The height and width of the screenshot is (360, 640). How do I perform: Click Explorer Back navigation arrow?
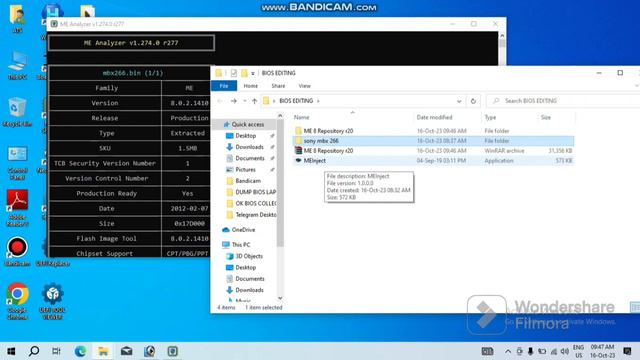tap(220, 101)
